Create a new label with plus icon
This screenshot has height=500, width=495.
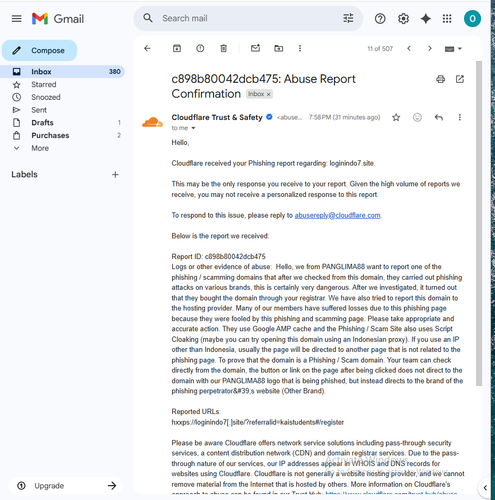point(115,175)
